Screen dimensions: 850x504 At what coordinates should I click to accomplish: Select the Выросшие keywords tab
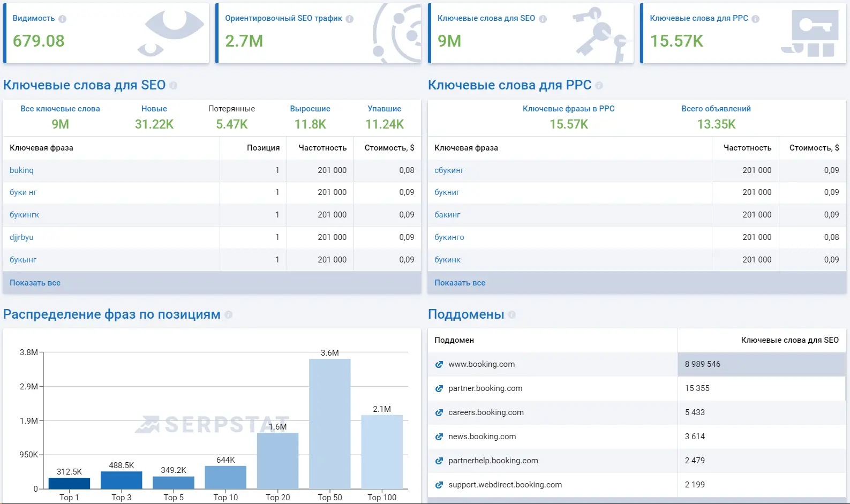pos(310,109)
